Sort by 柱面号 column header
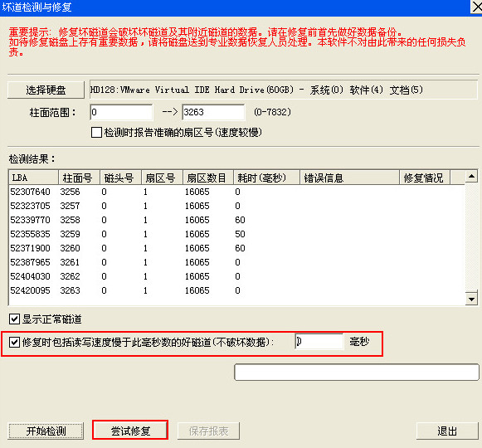 (x=79, y=178)
